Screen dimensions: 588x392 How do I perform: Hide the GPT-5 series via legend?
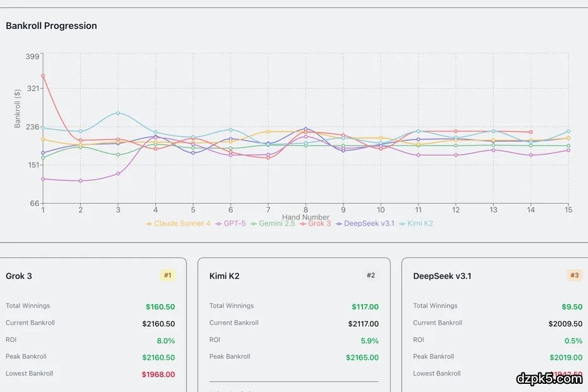pyautogui.click(x=230, y=224)
